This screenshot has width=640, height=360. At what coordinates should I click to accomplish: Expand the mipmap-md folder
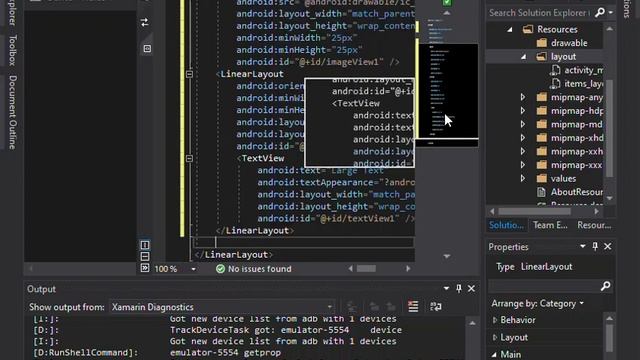(x=523, y=124)
